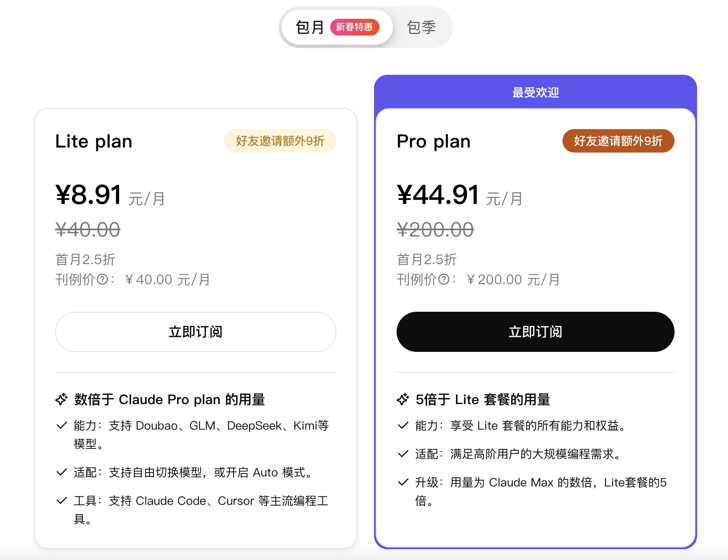Viewport: 728px width, 560px height.
Task: Open the 好友邀请额外9折 badge on Lite plan
Action: (x=280, y=141)
